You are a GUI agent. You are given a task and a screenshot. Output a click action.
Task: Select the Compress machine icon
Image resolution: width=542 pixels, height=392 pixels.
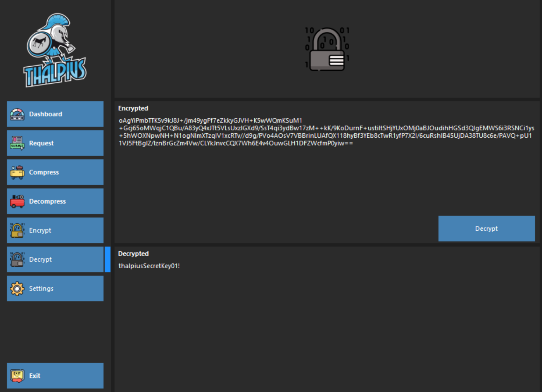pyautogui.click(x=16, y=172)
